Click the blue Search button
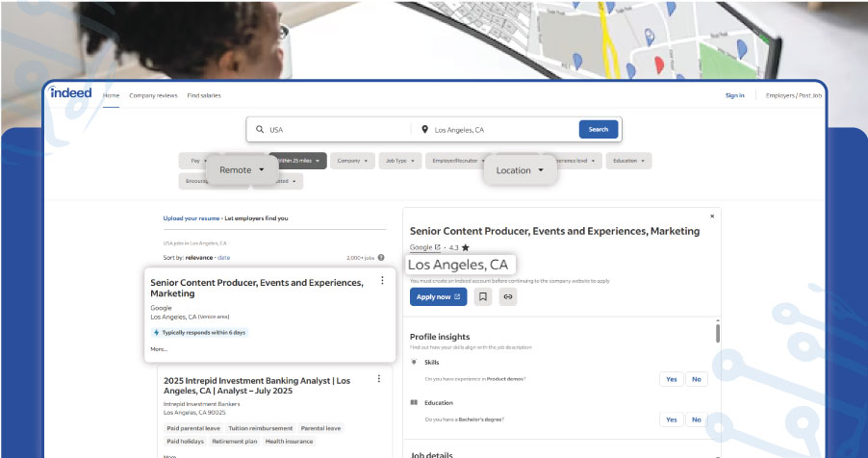 [x=599, y=130]
